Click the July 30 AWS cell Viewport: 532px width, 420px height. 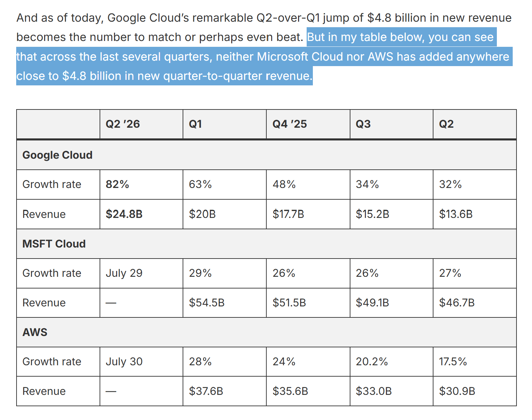click(141, 361)
